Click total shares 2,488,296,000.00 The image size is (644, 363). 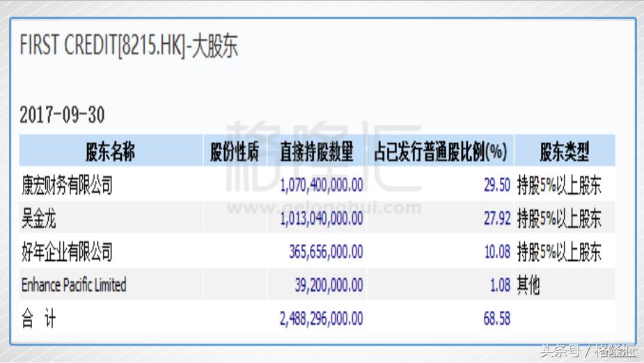[322, 318]
